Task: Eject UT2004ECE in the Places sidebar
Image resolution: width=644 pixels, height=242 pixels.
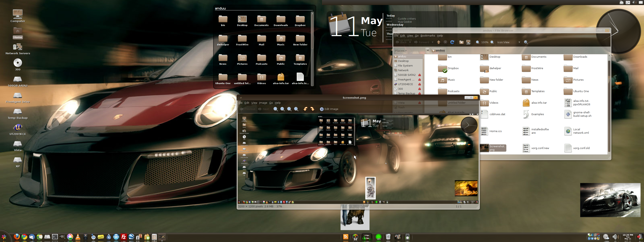Action: point(419,84)
